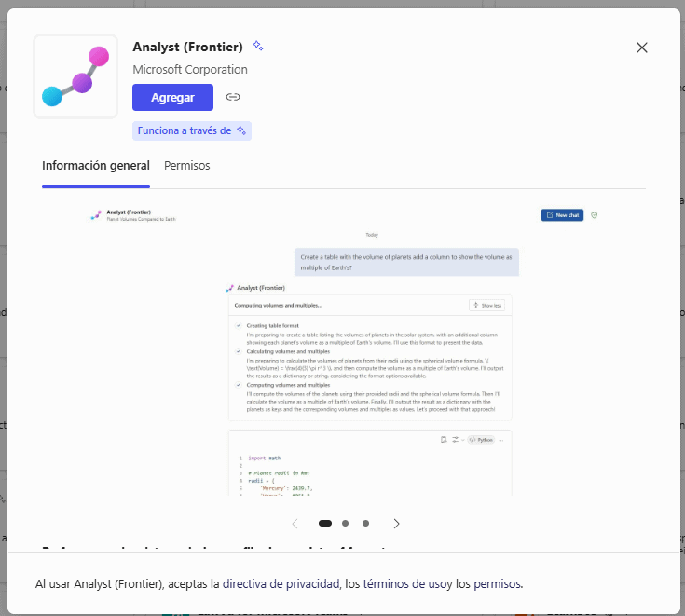Copy the app link via chain icon
Image resolution: width=685 pixels, height=616 pixels.
pyautogui.click(x=232, y=97)
